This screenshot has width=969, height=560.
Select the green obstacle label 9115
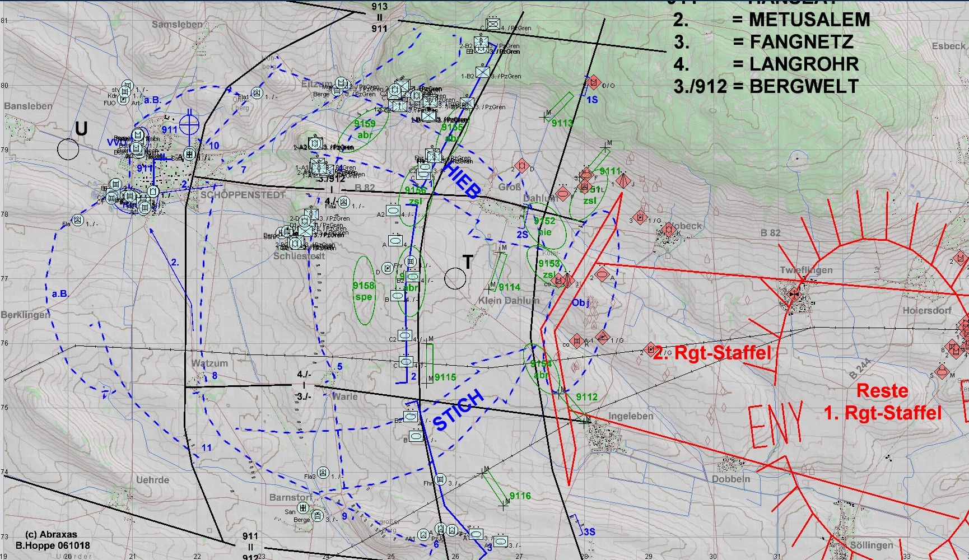pyautogui.click(x=445, y=377)
